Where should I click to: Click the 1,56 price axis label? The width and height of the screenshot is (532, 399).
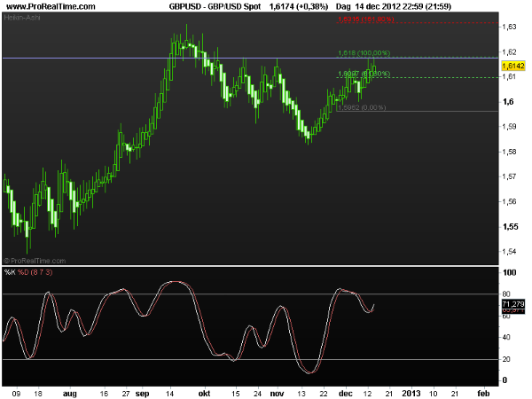click(509, 201)
